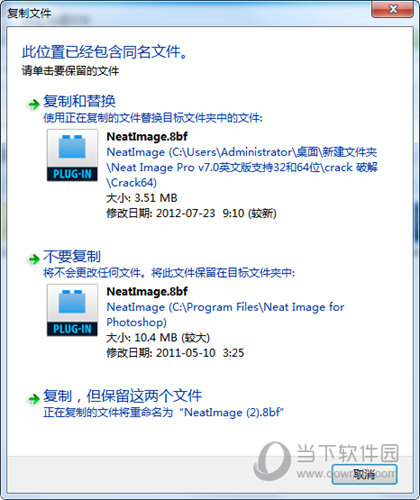Click the 取消 button

364,474
